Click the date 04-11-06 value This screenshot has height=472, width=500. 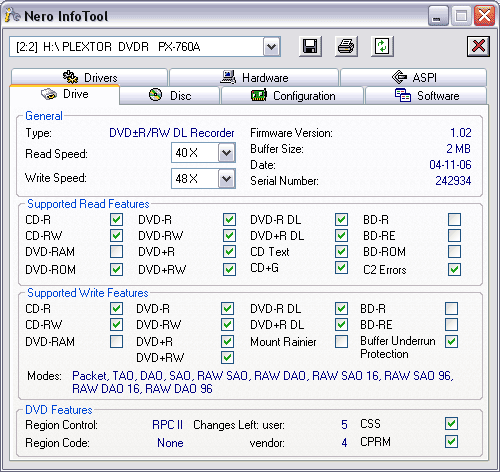pos(450,165)
